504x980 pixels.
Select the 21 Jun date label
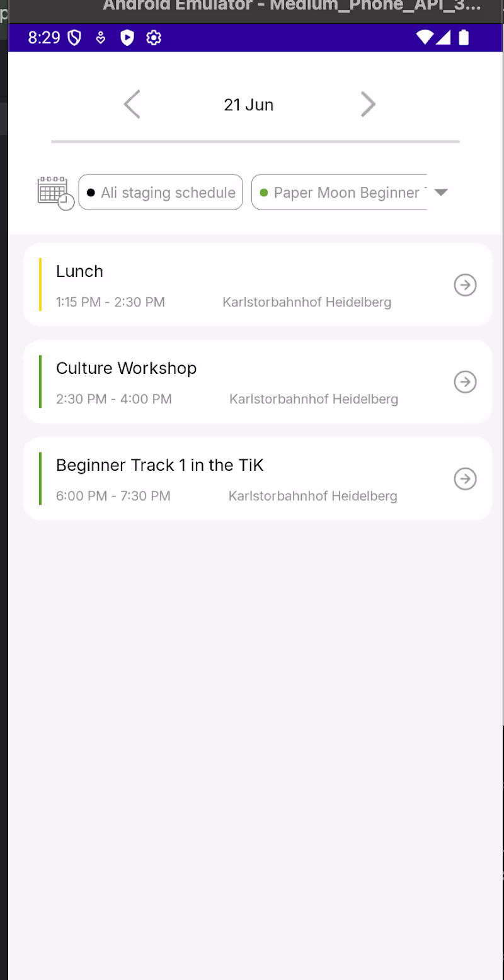(x=248, y=104)
